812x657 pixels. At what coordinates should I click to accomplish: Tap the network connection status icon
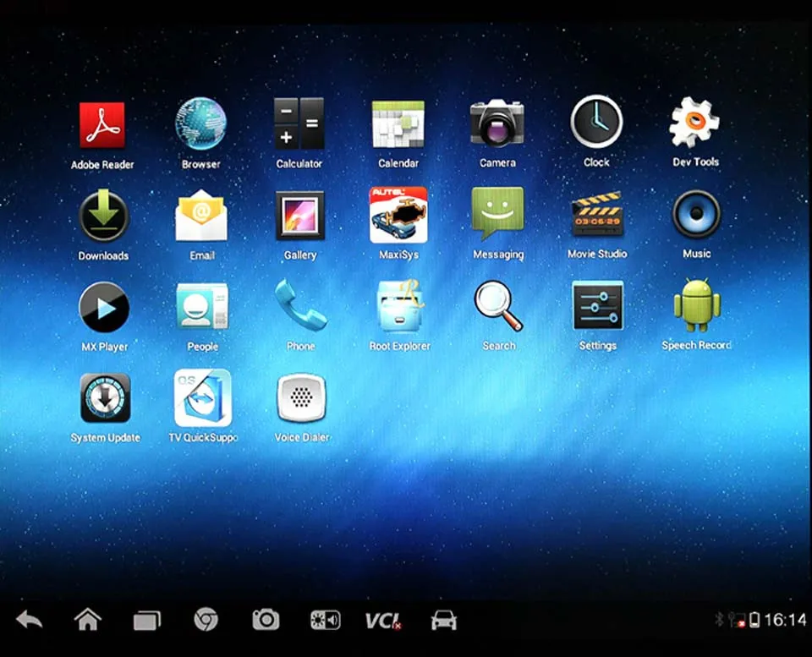coord(736,620)
